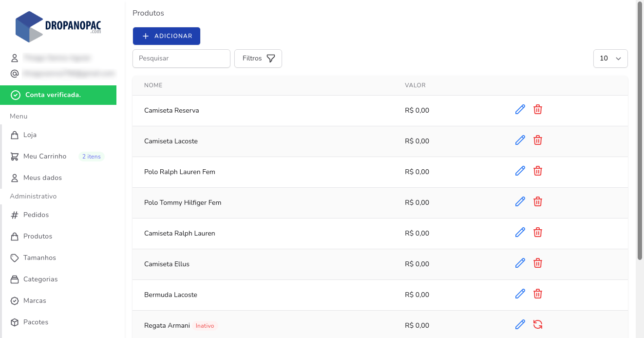Click Bermuda Lacoste's R$ 0,00 value

click(x=417, y=295)
